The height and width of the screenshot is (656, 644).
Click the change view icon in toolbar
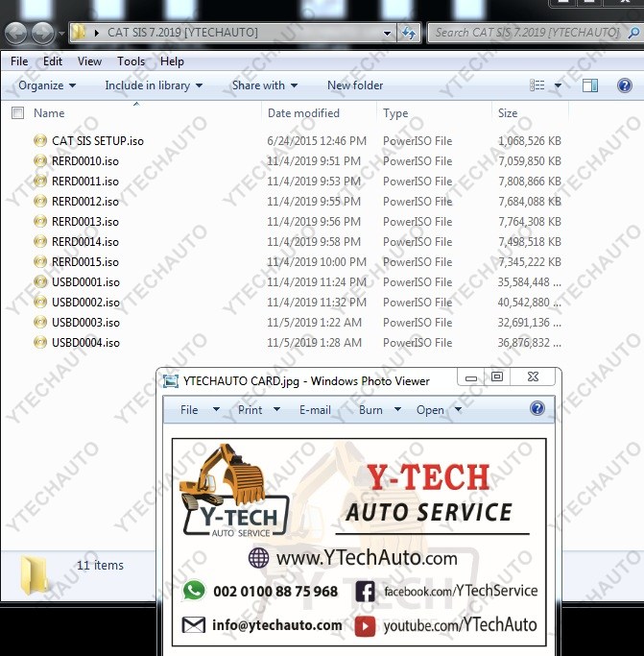[x=537, y=85]
